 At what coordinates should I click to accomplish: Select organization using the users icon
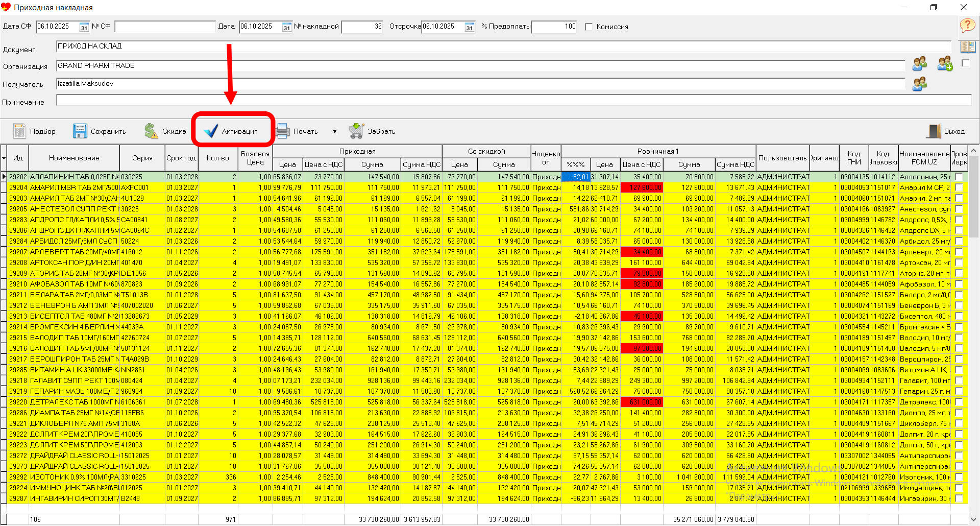tap(919, 64)
